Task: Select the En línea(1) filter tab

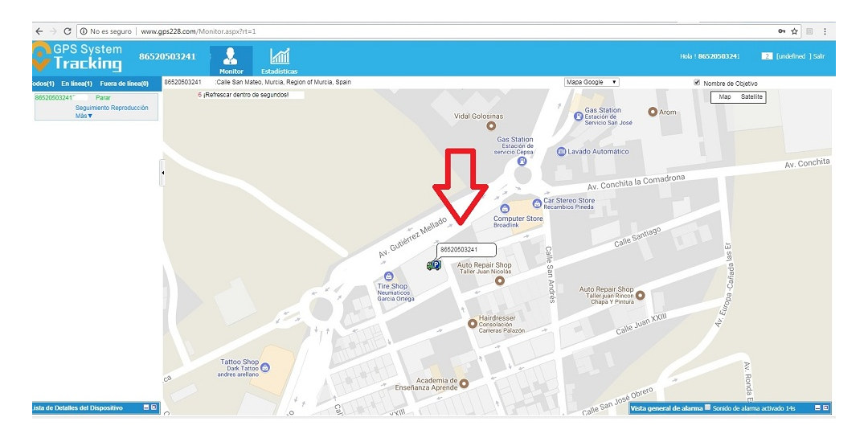Action: [76, 84]
